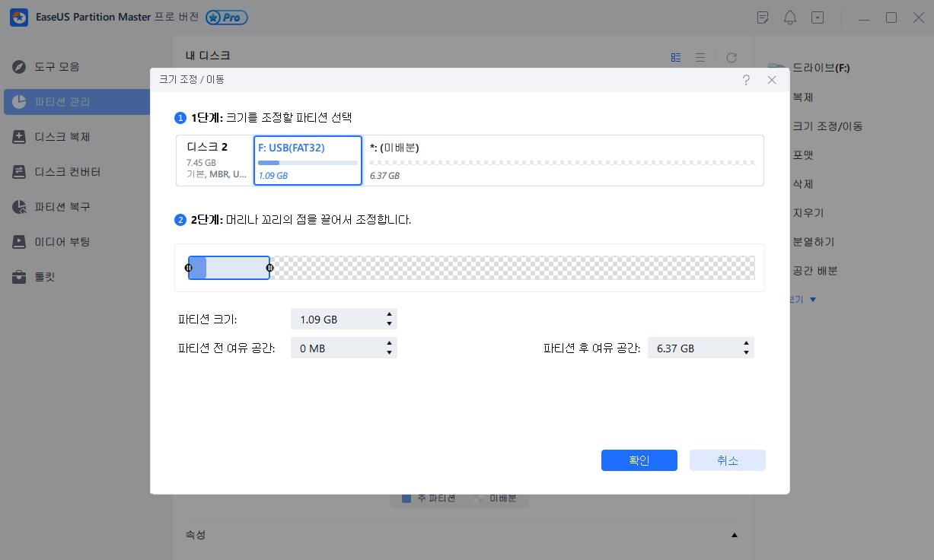Click the converter icon beside 디스크 컨버터

[x=19, y=172]
